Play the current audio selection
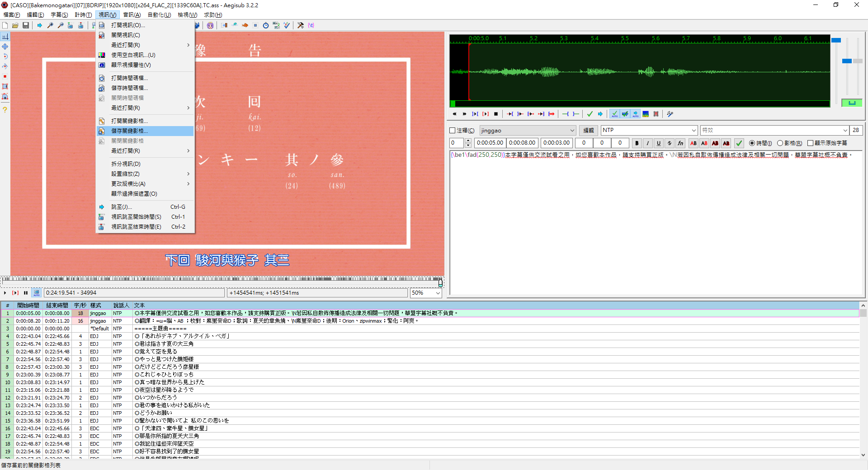The height and width of the screenshot is (470, 868). [486, 114]
